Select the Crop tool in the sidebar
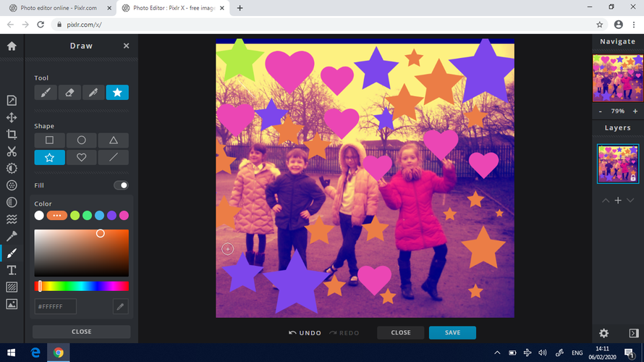644x362 pixels. 12,134
